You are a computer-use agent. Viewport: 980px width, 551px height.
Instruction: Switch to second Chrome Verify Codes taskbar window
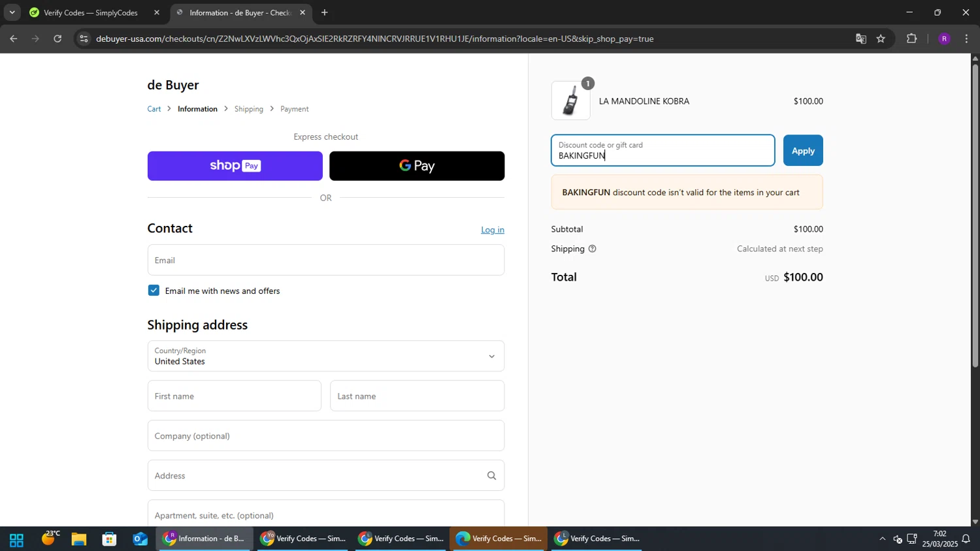coord(302,539)
